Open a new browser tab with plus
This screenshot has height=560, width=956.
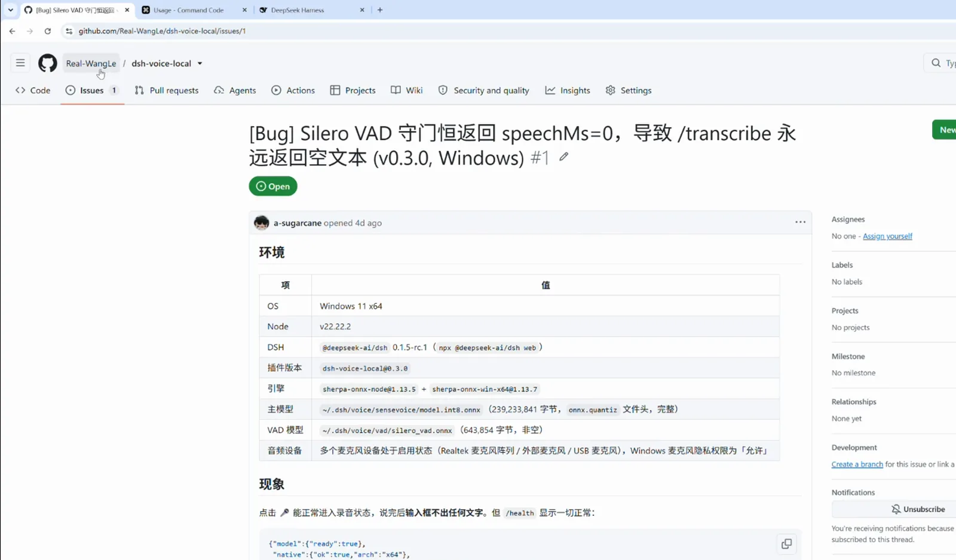[380, 10]
